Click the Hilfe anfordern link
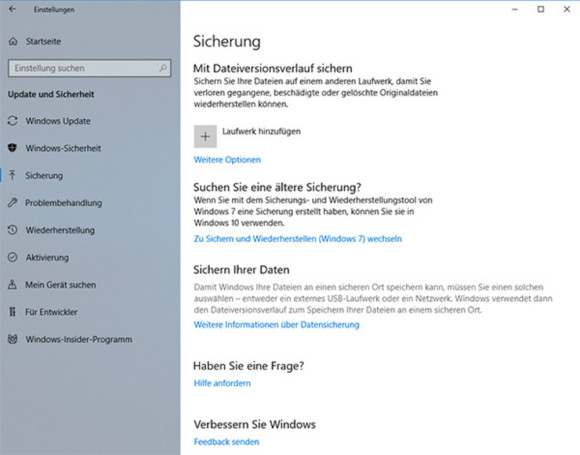580x455 pixels. (222, 383)
